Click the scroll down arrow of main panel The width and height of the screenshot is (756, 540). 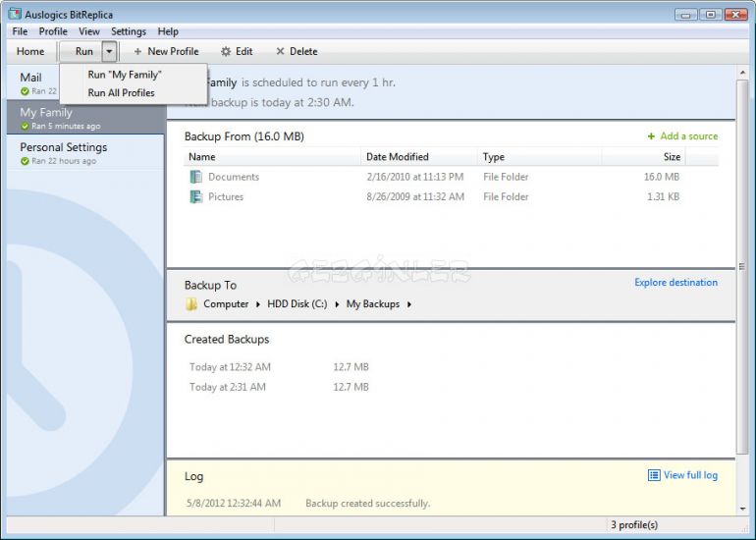742,509
